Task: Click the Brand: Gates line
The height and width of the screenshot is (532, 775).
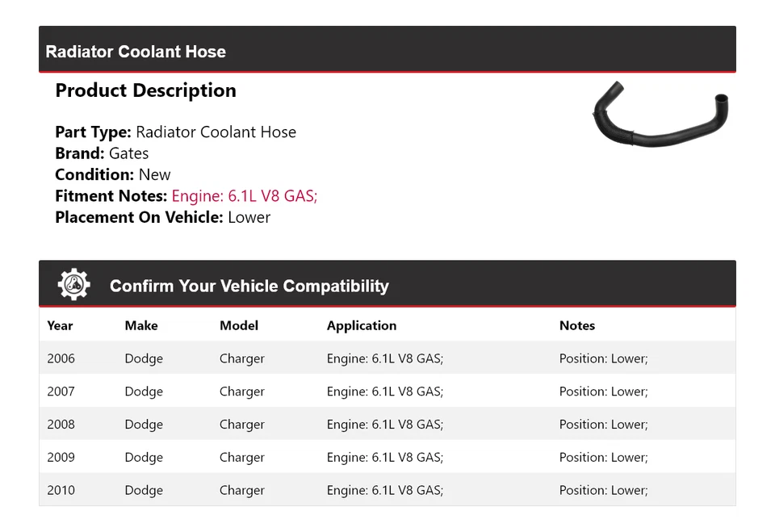Action: 102,153
